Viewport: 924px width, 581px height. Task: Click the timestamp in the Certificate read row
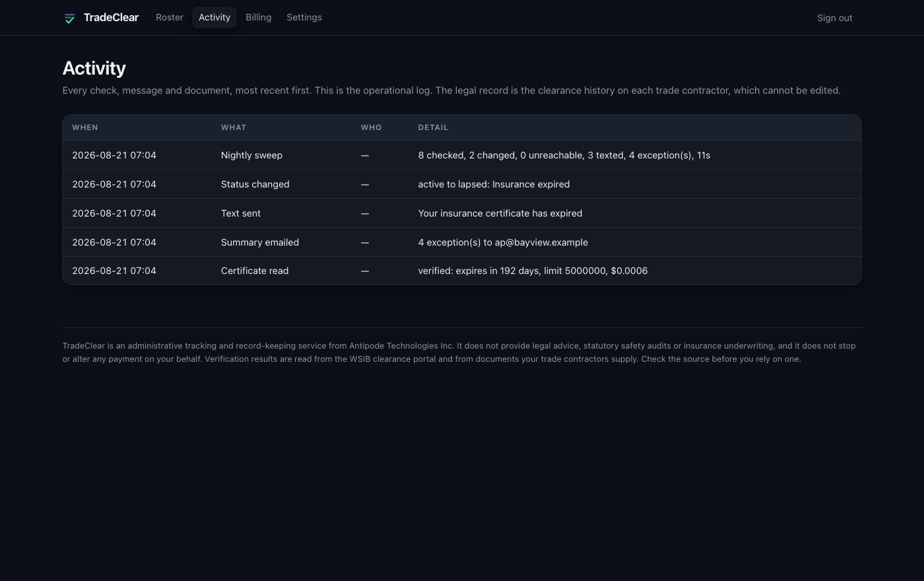point(114,271)
